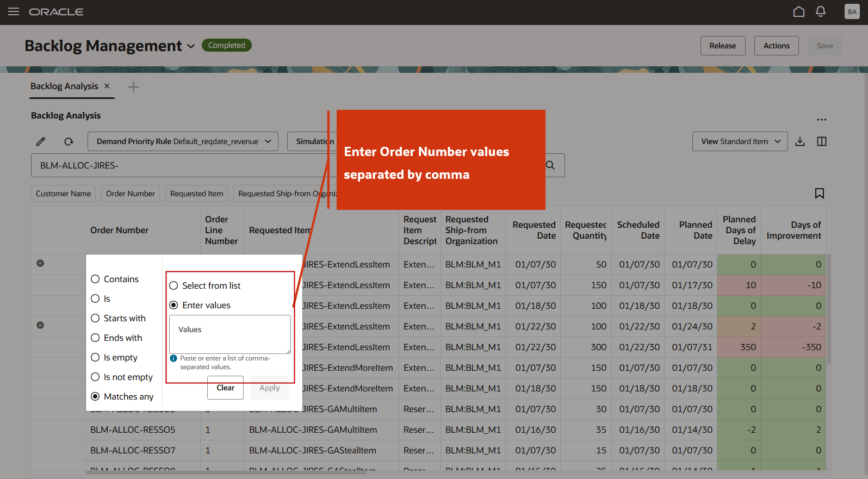Choose the Select from list radio button
The height and width of the screenshot is (479, 868).
[x=173, y=285]
